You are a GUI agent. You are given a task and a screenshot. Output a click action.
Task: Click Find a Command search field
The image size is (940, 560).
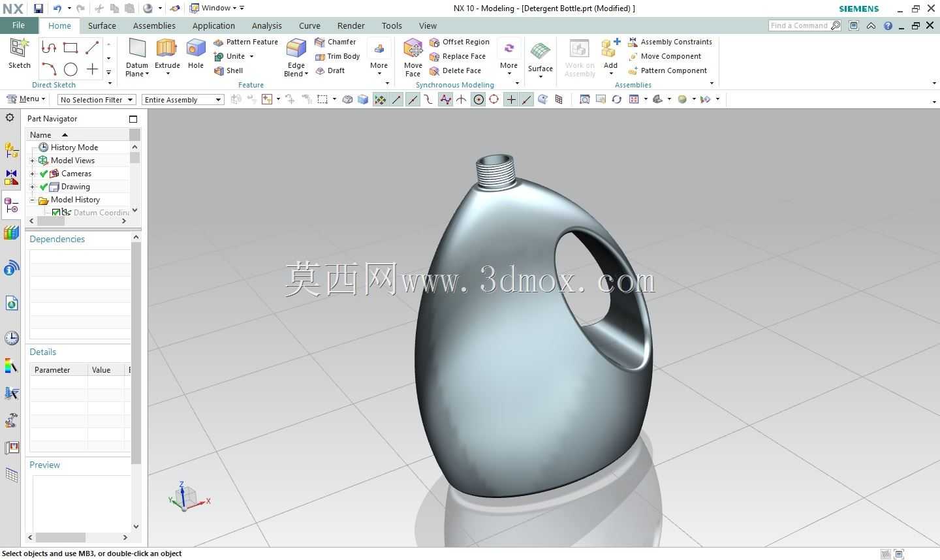click(804, 25)
